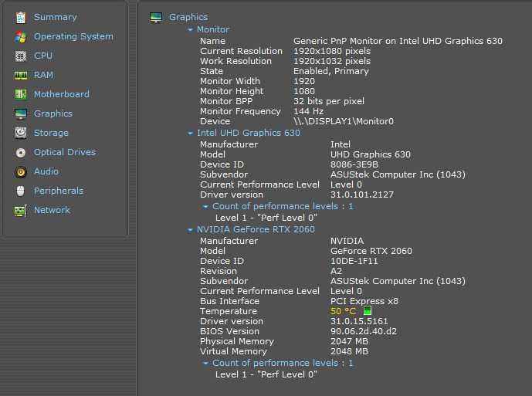
Task: Click the Optical Drives disc icon
Action: pyautogui.click(x=21, y=153)
